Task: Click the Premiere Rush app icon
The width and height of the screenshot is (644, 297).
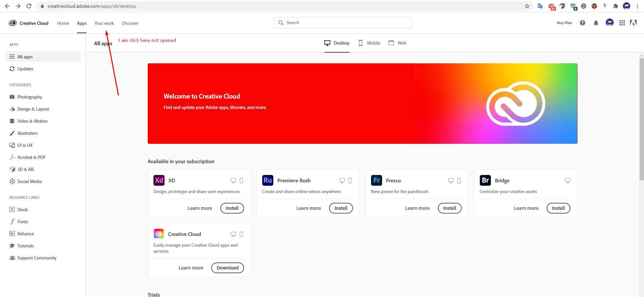Action: click(268, 180)
